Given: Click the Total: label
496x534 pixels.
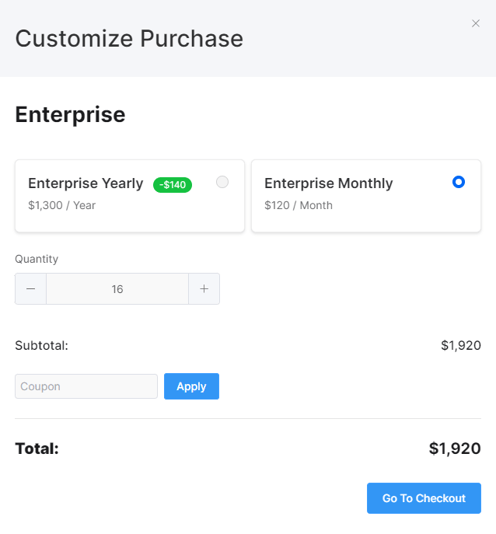Looking at the screenshot, I should (x=37, y=448).
